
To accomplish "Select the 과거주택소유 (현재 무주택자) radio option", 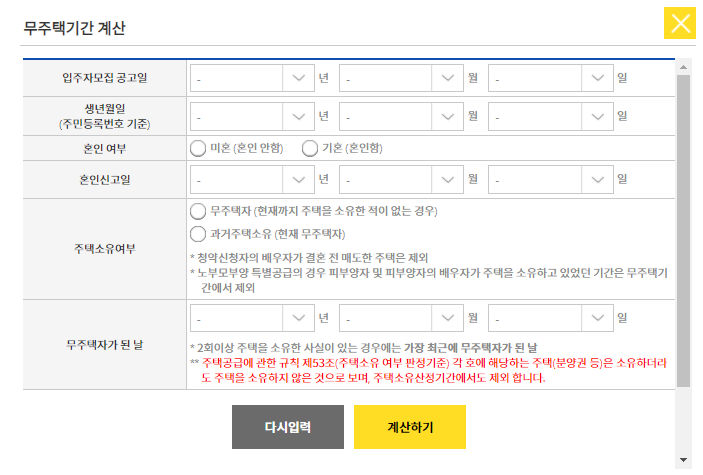I will (x=198, y=234).
